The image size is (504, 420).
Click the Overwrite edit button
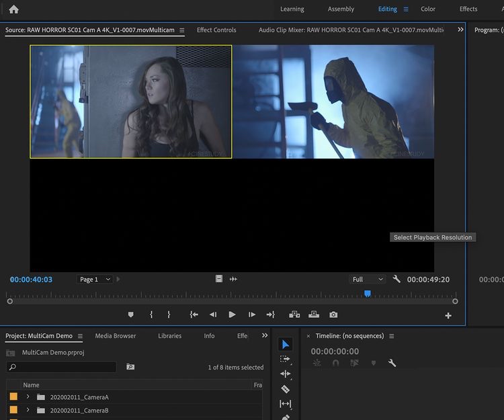314,314
